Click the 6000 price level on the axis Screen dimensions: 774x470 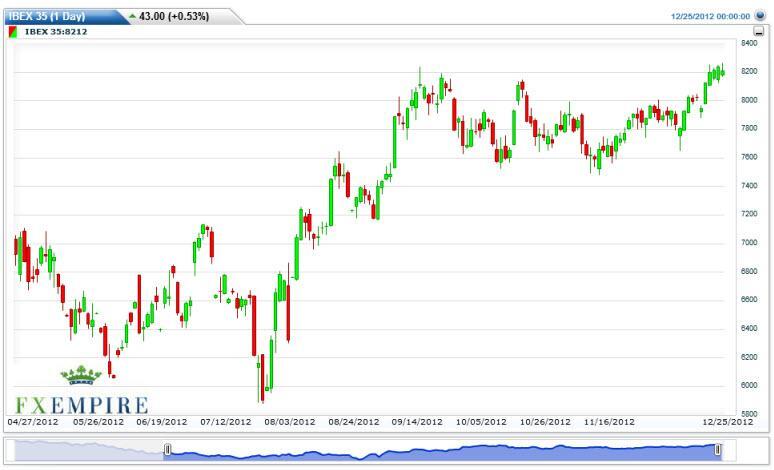click(749, 385)
